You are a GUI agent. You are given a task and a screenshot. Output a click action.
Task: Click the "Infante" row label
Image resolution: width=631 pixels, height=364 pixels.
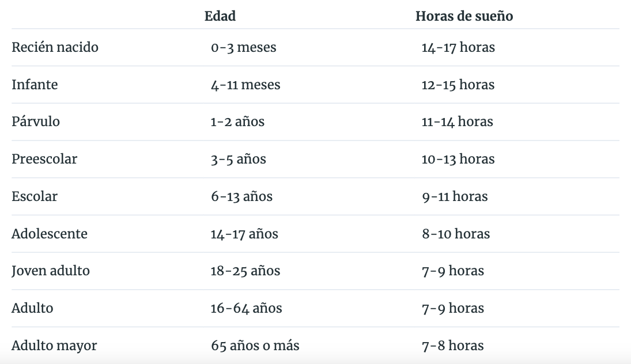click(x=35, y=85)
